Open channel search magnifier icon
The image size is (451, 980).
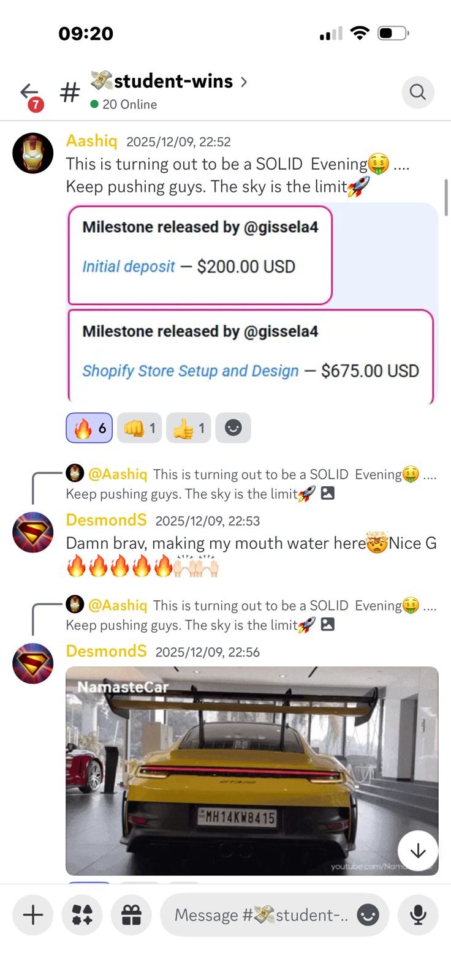[x=418, y=92]
